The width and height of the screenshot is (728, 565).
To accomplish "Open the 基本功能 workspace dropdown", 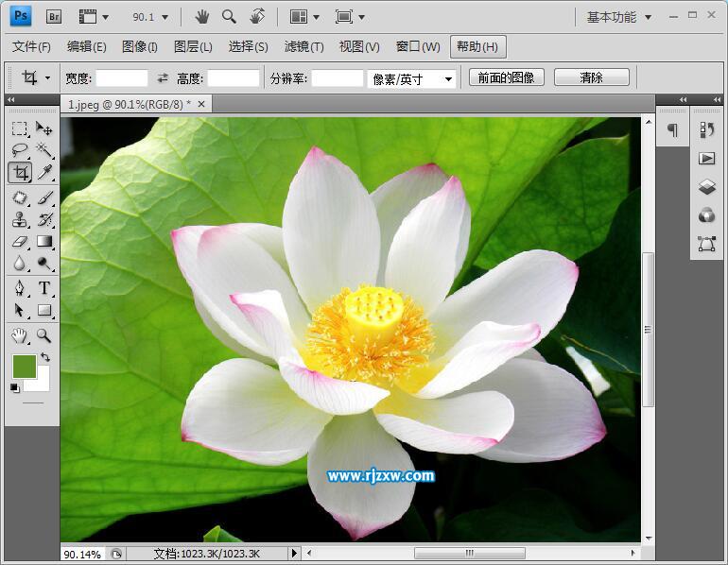I will (x=619, y=18).
